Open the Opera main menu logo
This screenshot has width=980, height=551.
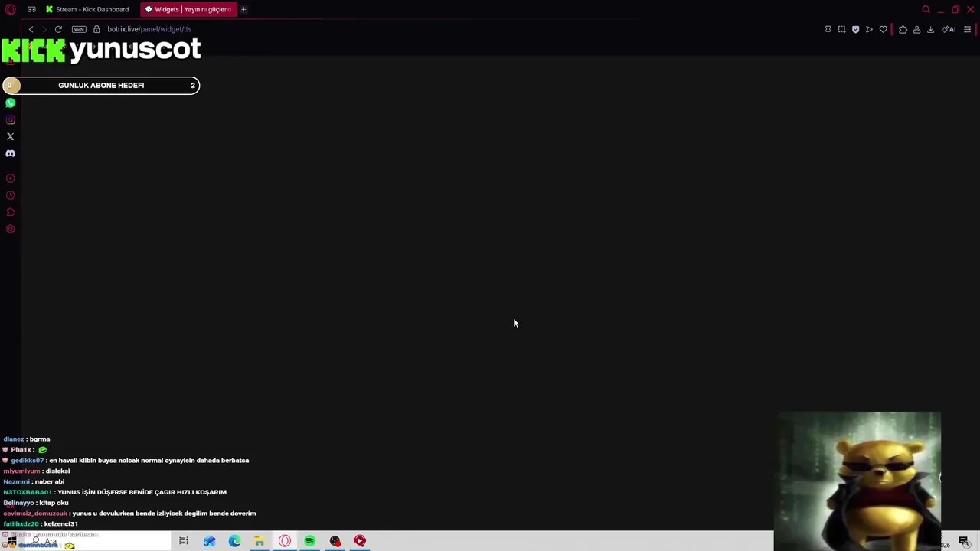(x=11, y=9)
